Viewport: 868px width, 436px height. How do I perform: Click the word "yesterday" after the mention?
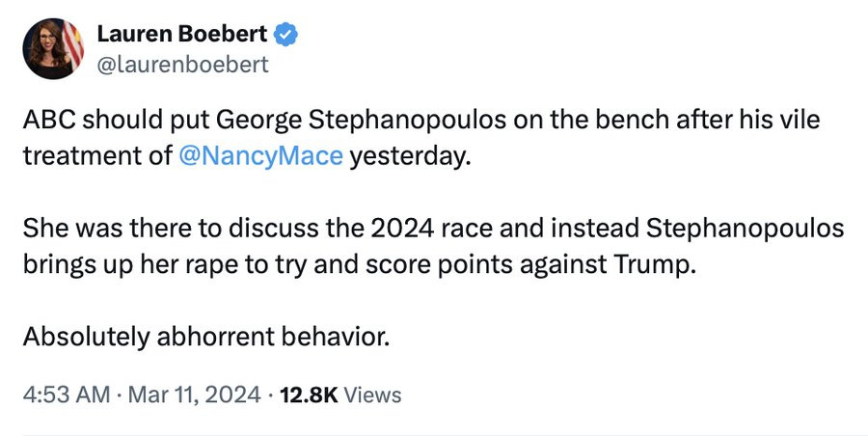coord(411,155)
